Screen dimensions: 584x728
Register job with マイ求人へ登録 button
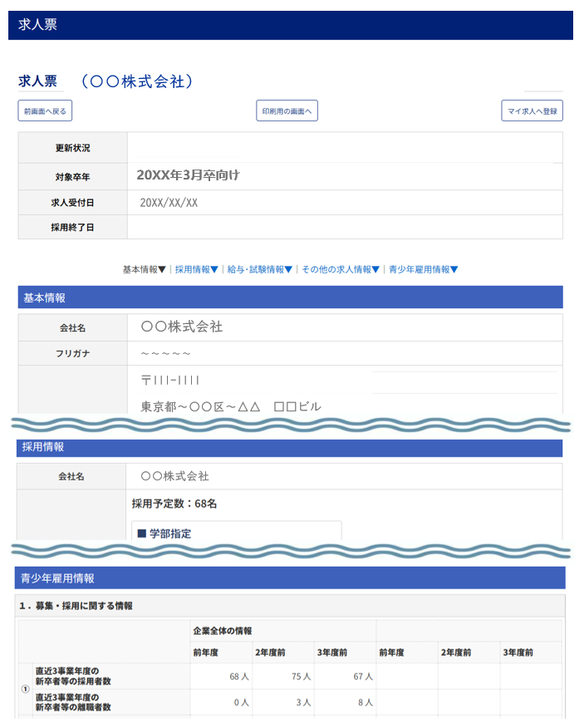coord(532,111)
